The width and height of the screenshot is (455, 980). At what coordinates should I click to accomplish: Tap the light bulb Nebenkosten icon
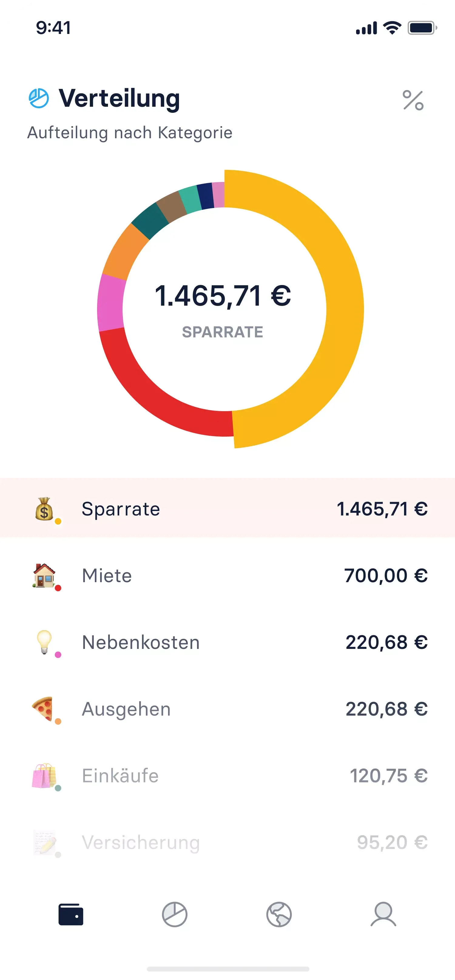(45, 642)
